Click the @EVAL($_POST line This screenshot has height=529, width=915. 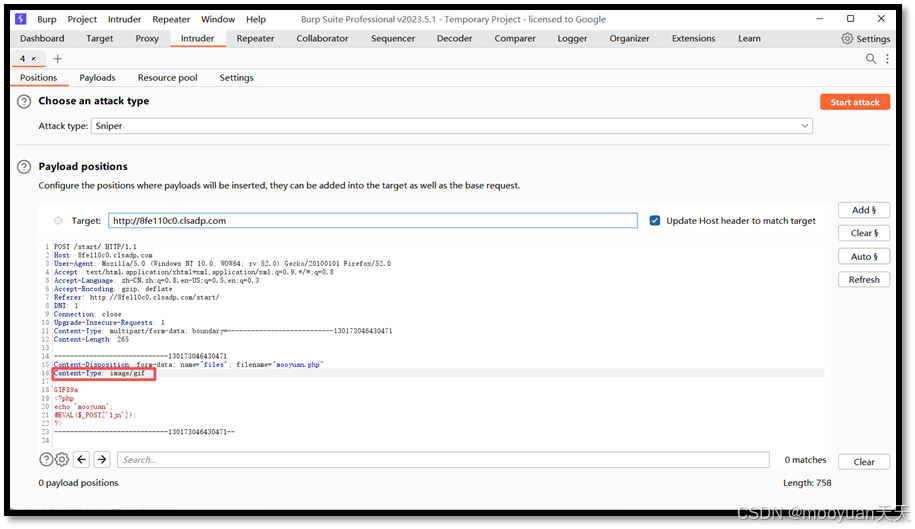tap(95, 415)
